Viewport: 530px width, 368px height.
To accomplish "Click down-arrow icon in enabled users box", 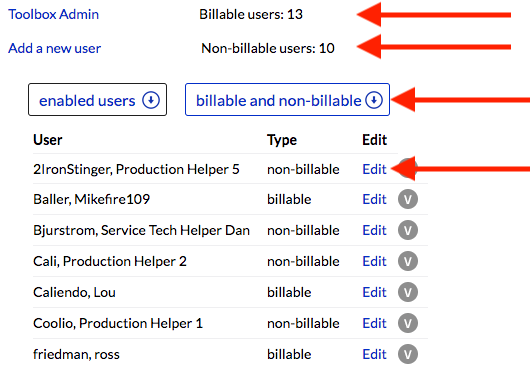I will [151, 100].
